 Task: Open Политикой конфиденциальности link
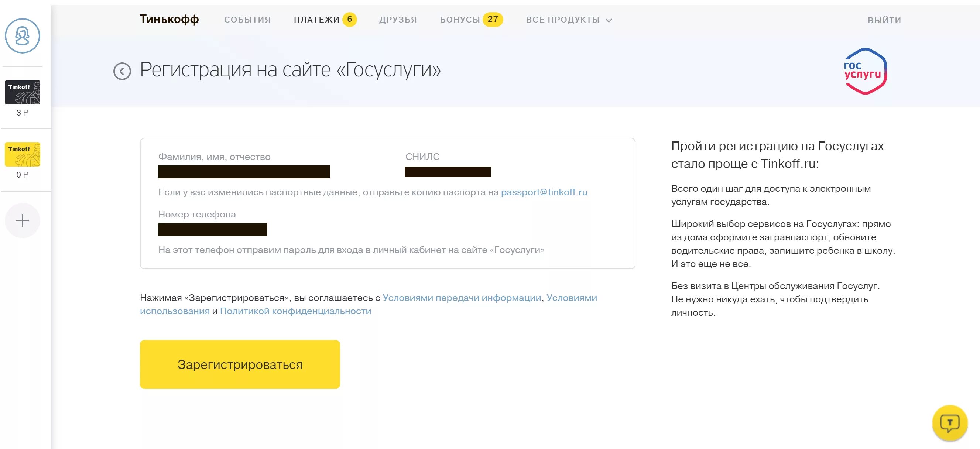(296, 311)
